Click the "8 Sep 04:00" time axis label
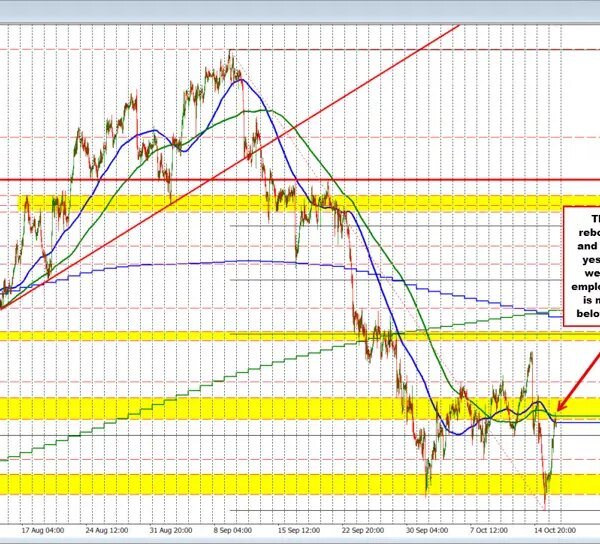This screenshot has width=600, height=544. click(x=233, y=530)
